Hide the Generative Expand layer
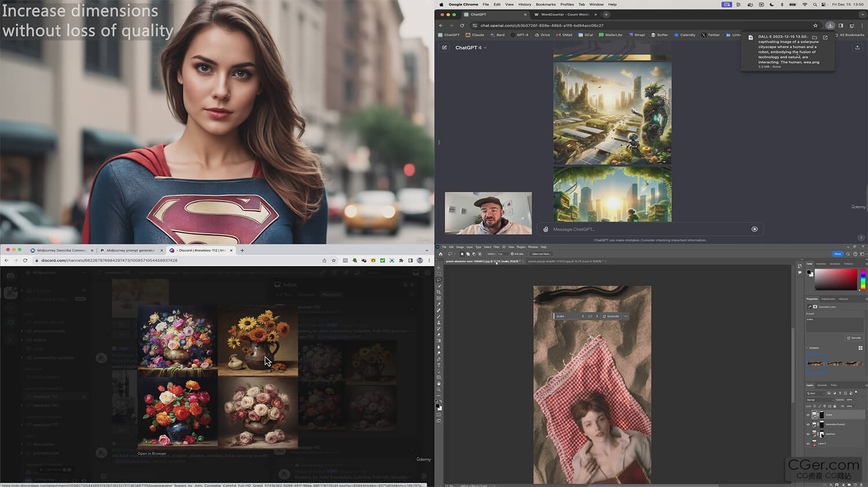 click(808, 425)
